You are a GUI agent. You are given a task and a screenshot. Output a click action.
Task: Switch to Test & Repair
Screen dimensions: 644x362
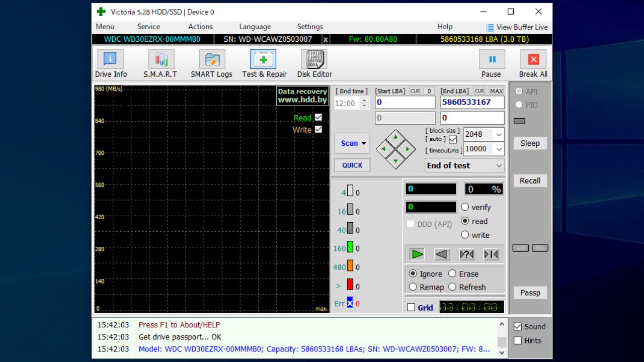(264, 64)
